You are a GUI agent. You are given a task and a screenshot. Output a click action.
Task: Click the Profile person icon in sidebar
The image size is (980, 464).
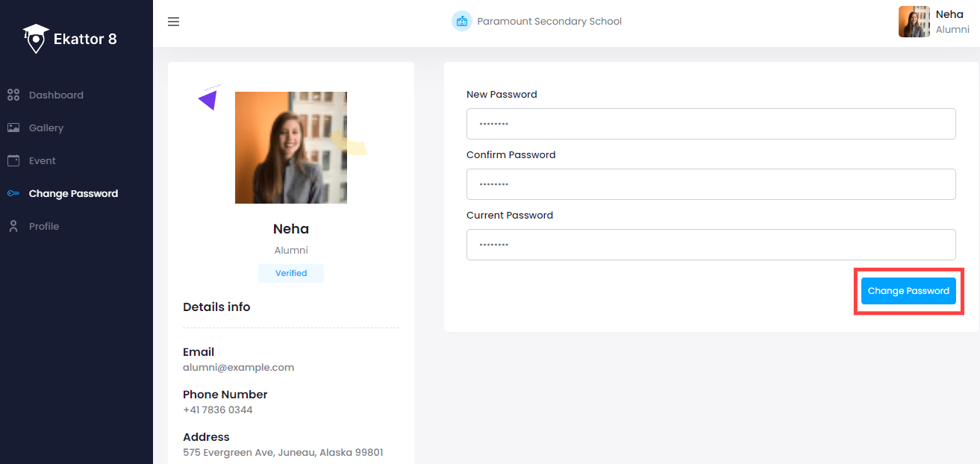pos(13,226)
